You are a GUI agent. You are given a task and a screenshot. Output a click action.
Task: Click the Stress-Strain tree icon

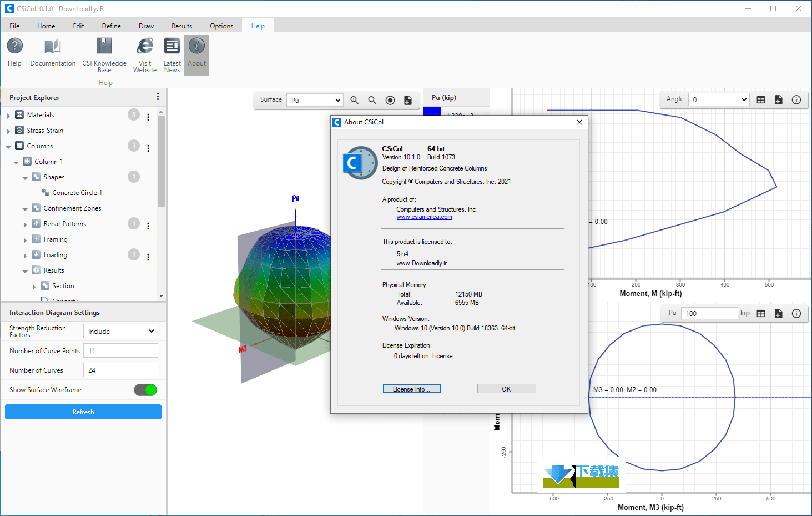(19, 130)
